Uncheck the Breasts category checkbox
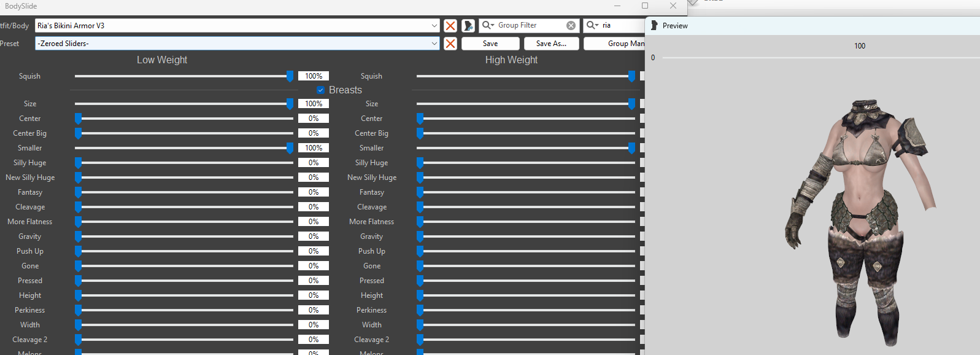This screenshot has width=980, height=355. [320, 90]
